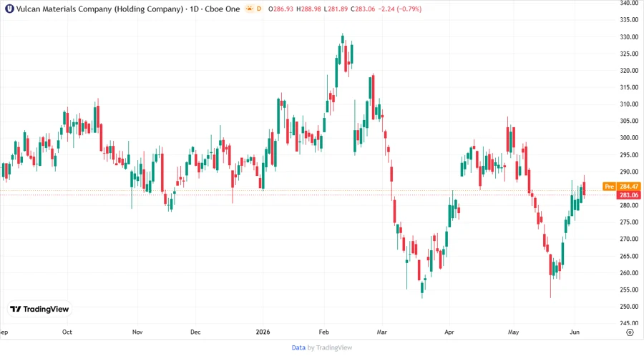Click the Mar time axis label

coord(382,332)
